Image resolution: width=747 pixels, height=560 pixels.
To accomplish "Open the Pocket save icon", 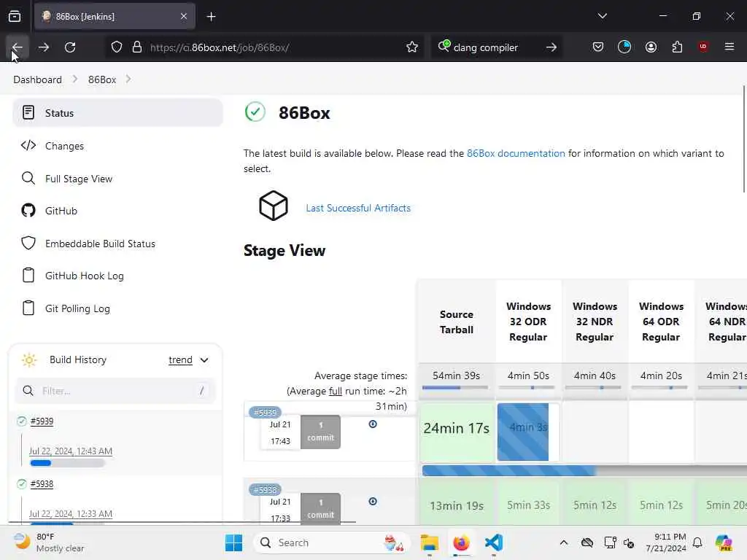I will click(x=598, y=47).
